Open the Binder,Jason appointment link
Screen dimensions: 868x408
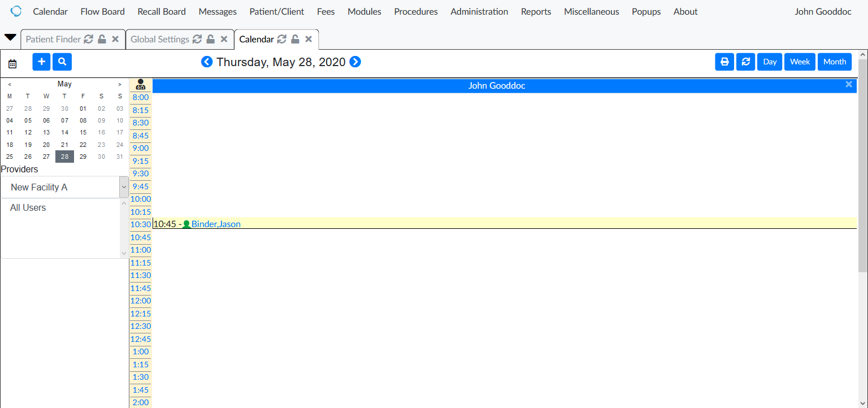(x=215, y=224)
